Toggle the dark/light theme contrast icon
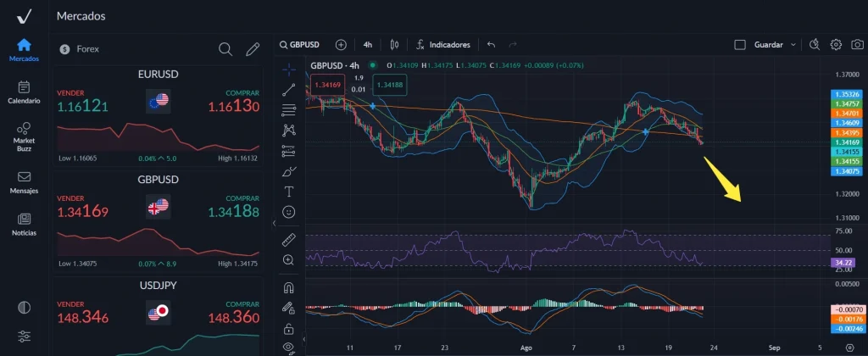Viewport: 868px width, 356px height. click(x=24, y=308)
